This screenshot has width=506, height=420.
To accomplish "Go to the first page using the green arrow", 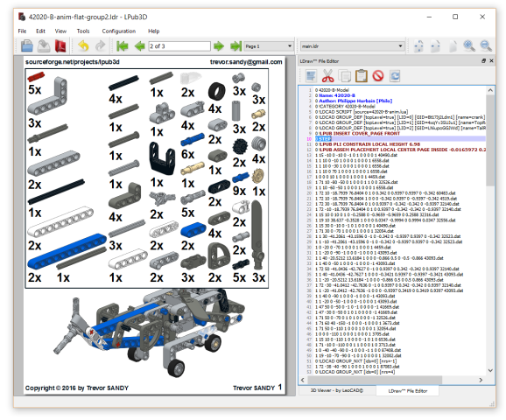I will [122, 46].
